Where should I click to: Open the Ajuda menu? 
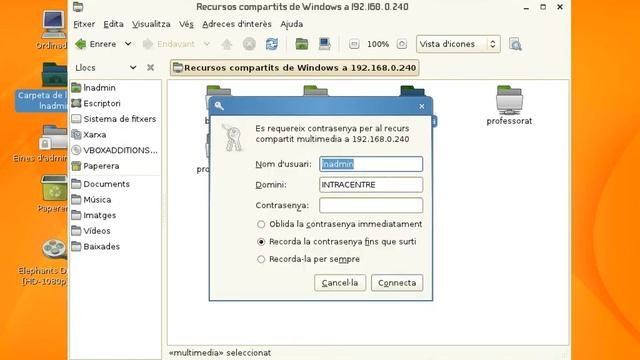pos(291,24)
